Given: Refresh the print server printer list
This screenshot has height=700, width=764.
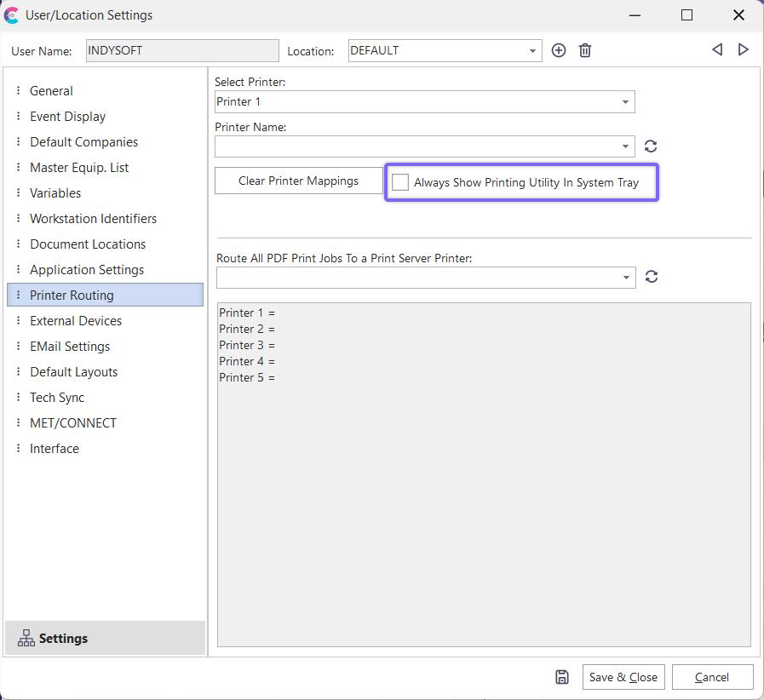Looking at the screenshot, I should [652, 277].
